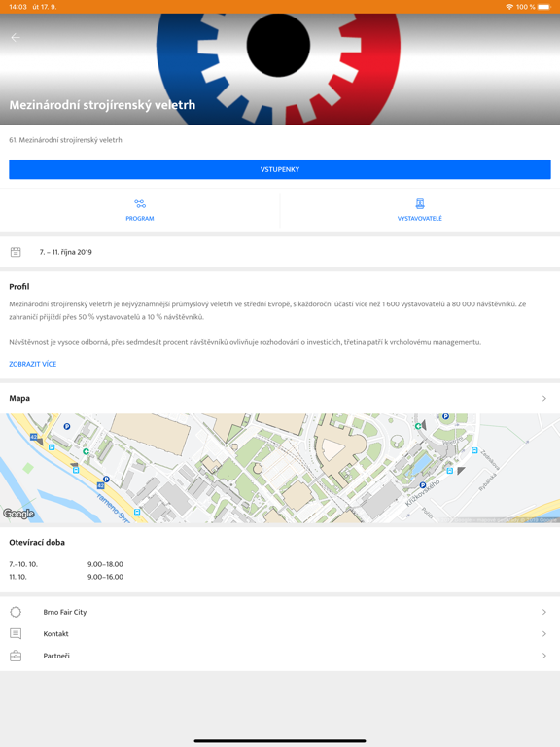Select the PROGRAM tab label
Viewport: 560px width, 747px height.
pyautogui.click(x=140, y=218)
